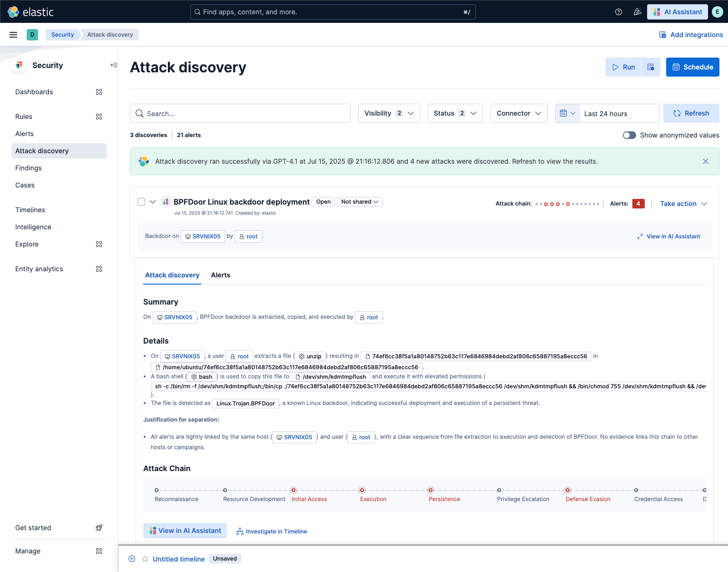
Task: Click the Execution attack chain marker
Action: point(362,490)
